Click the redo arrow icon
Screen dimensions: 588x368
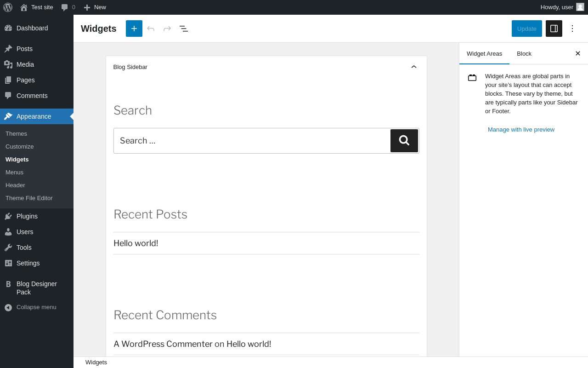pyautogui.click(x=167, y=29)
